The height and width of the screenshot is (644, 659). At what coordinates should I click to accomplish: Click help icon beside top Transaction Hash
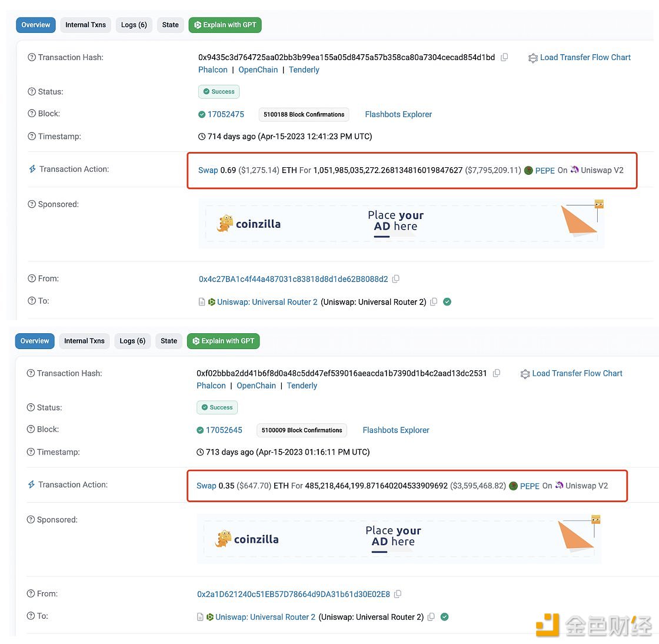pos(32,58)
